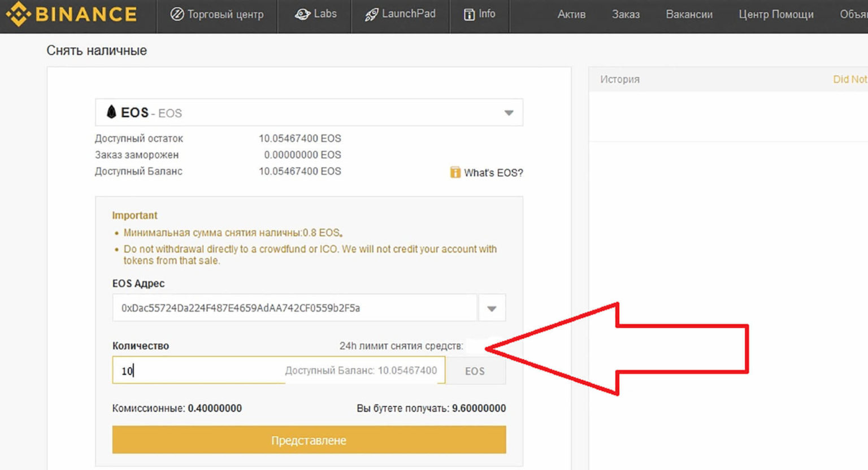Screen dimensions: 868x470
Task: Open Вакансии page
Action: 689,14
